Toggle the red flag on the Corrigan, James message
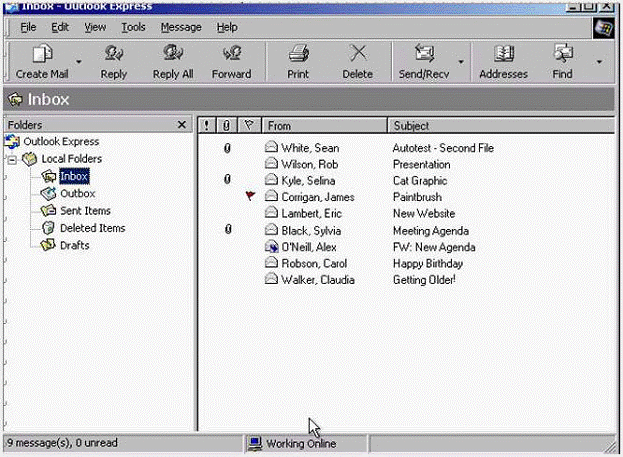 (250, 197)
